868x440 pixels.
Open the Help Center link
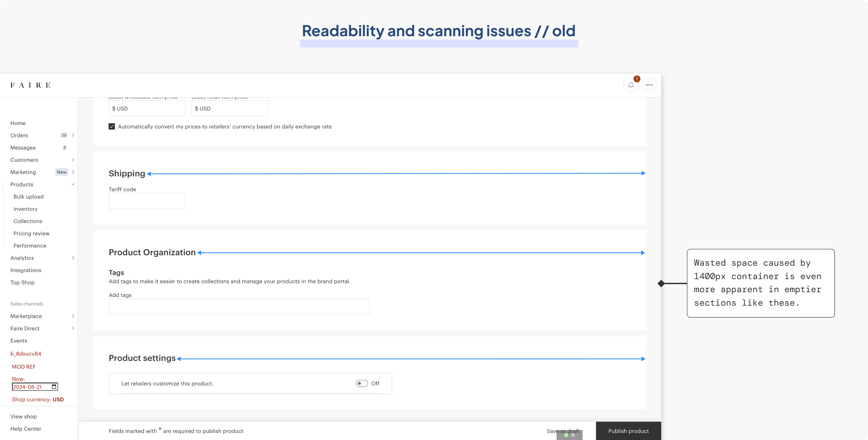pyautogui.click(x=26, y=429)
